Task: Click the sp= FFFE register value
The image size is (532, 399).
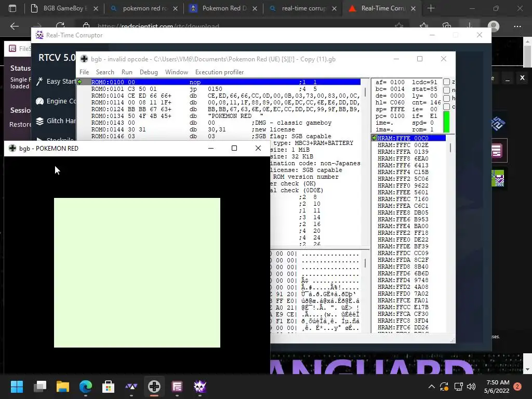Action: click(x=390, y=109)
